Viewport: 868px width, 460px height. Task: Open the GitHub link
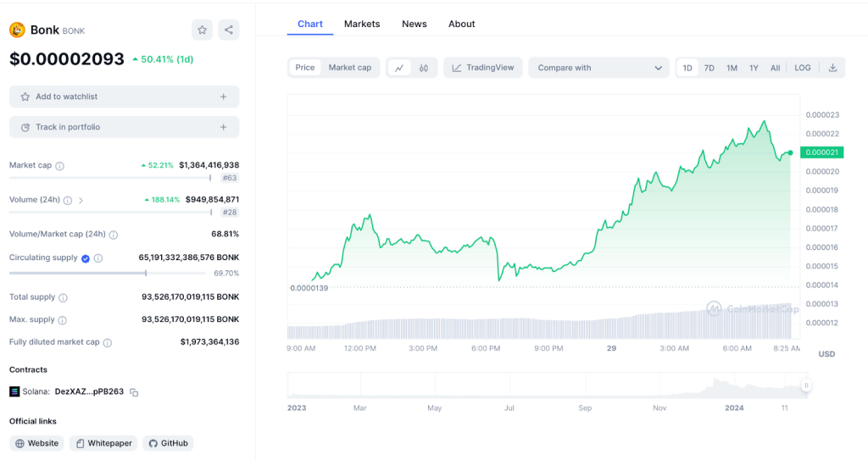[169, 443]
